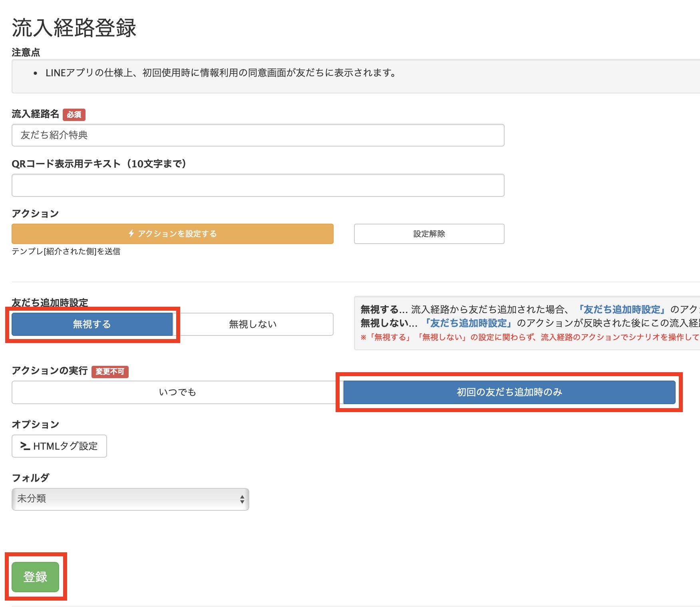Click the QRコード表示用テキスト input box
This screenshot has width=700, height=611.
pyautogui.click(x=258, y=185)
